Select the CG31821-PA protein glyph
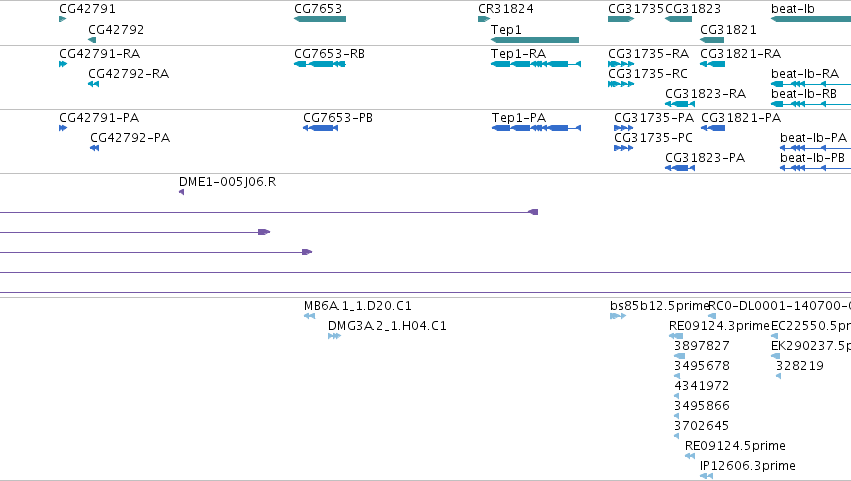The image size is (851, 481). click(x=713, y=128)
